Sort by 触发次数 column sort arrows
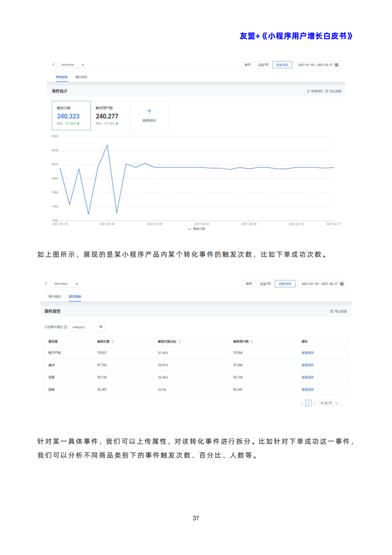 (113, 341)
